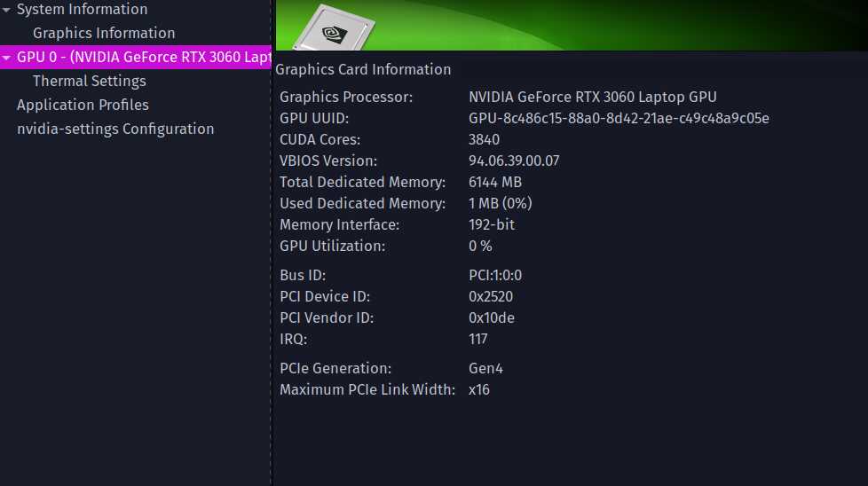This screenshot has height=486, width=868.
Task: Collapse the GPU 0 tree arrow
Action: 6,57
